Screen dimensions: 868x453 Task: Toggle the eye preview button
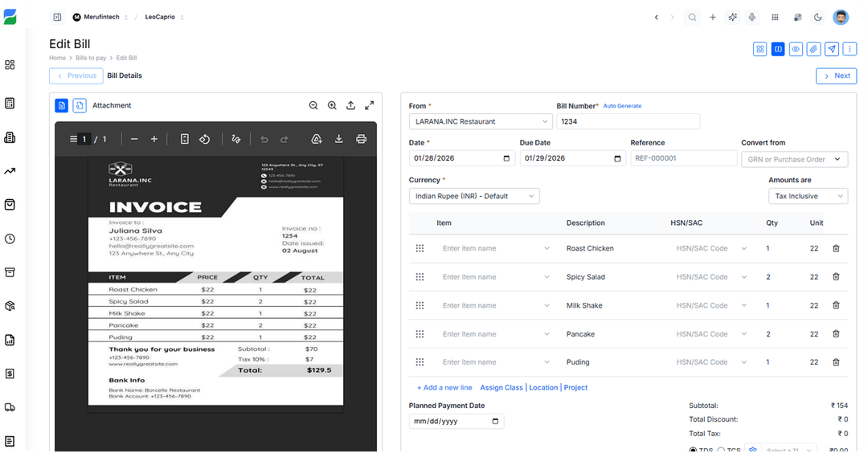coord(796,49)
